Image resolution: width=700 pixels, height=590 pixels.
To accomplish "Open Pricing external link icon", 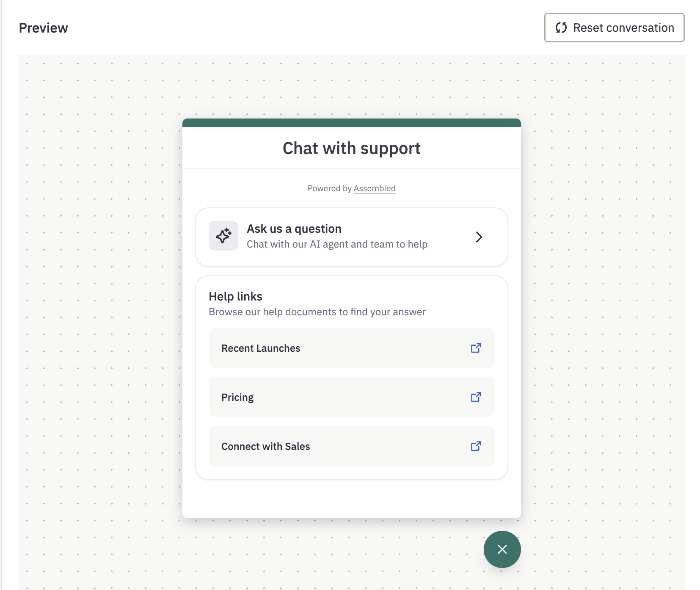I will click(x=476, y=397).
